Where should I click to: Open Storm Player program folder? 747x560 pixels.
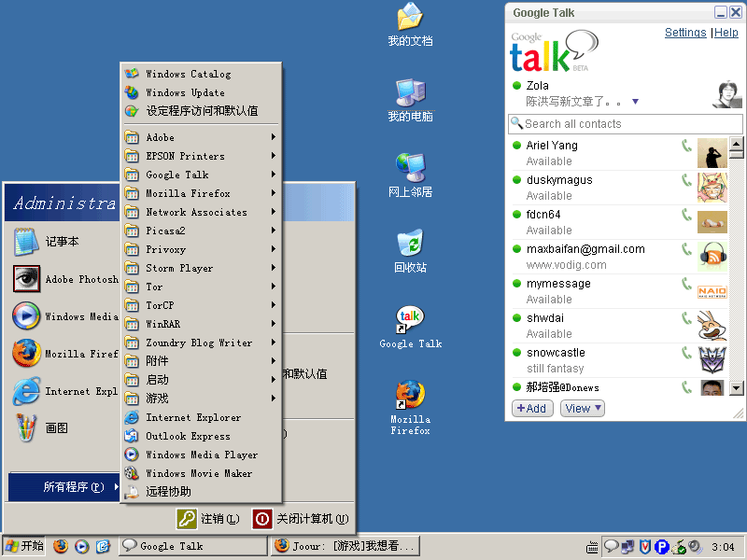[x=200, y=268]
